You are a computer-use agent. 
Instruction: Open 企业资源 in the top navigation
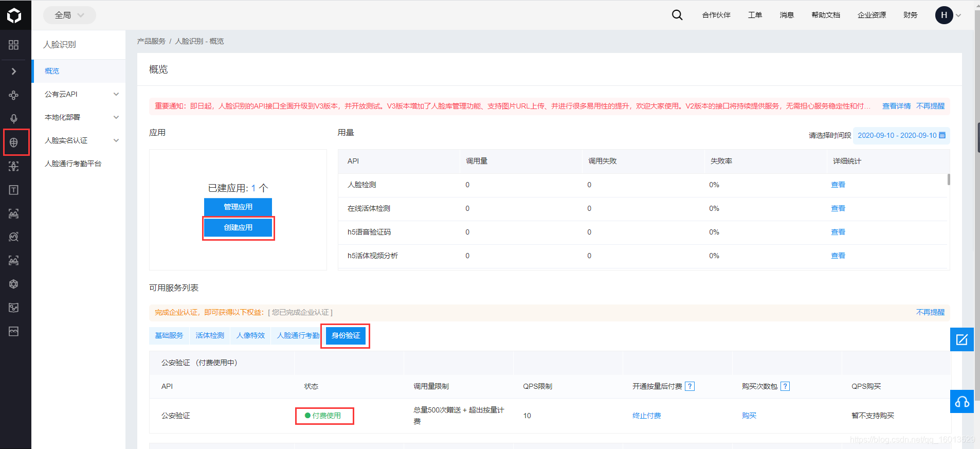(872, 15)
